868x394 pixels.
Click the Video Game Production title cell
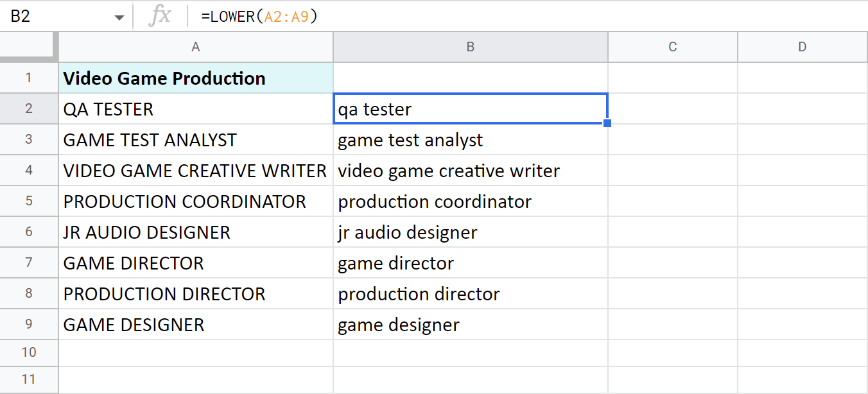[x=195, y=78]
